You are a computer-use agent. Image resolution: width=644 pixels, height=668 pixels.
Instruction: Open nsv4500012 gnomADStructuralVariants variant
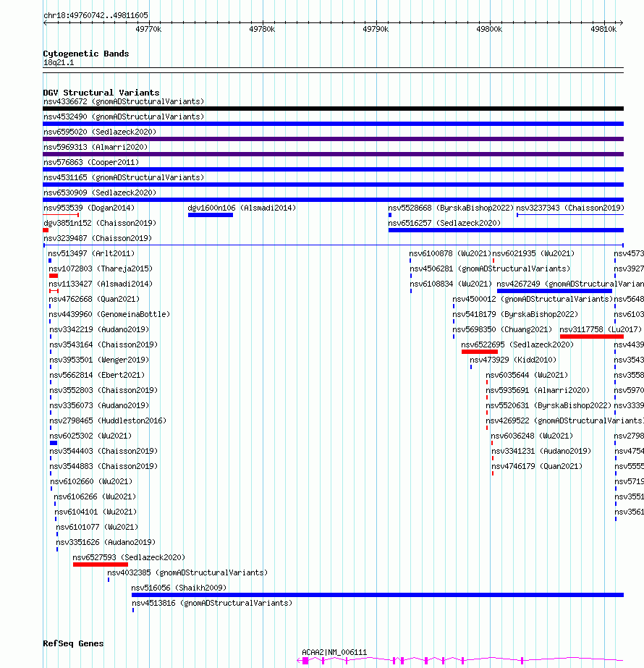pyautogui.click(x=533, y=300)
